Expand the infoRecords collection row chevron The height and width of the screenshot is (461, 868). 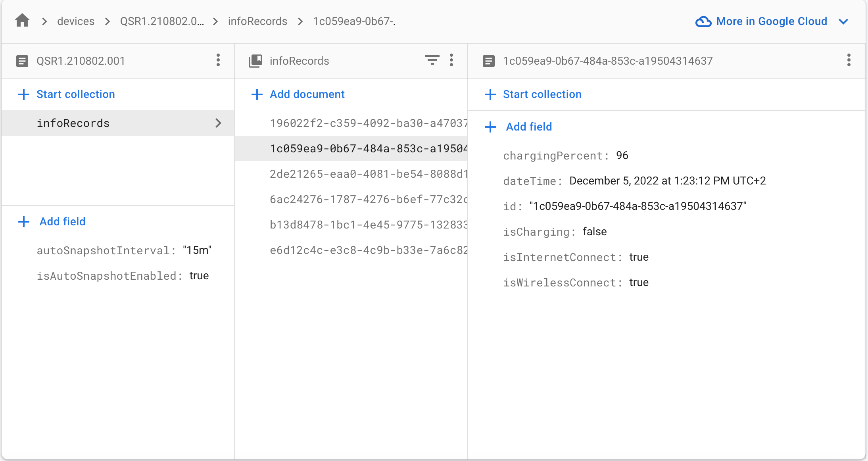click(218, 123)
